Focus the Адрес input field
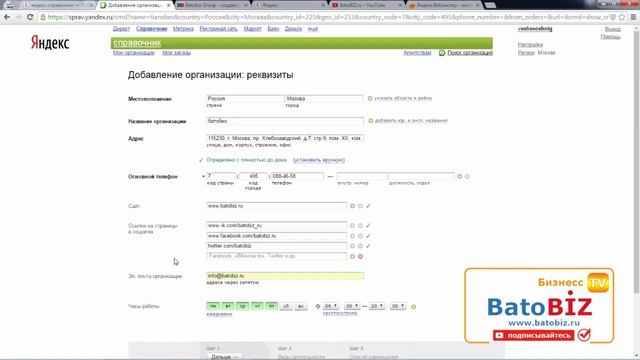This screenshot has height=360, width=640. [285, 138]
